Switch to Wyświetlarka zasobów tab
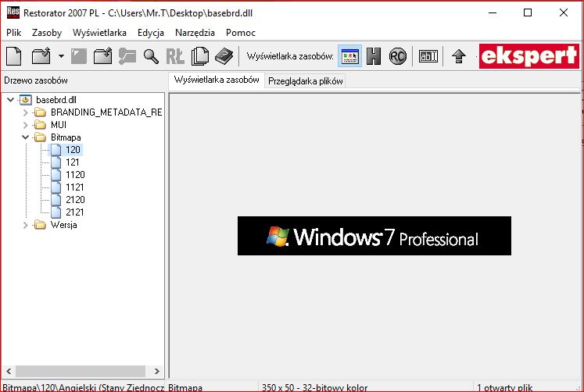This screenshot has width=584, height=392. (217, 80)
